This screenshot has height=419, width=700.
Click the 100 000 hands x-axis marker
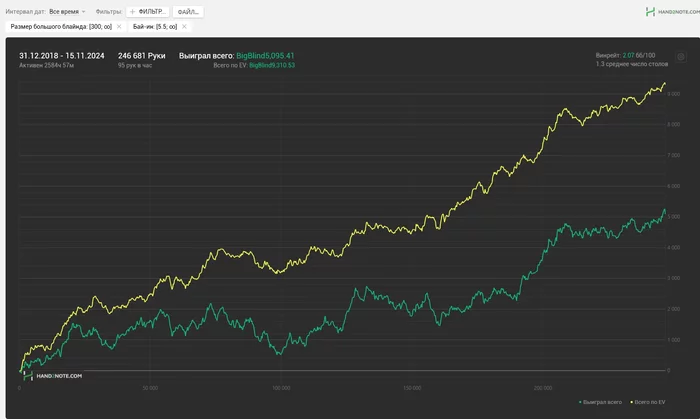click(281, 388)
